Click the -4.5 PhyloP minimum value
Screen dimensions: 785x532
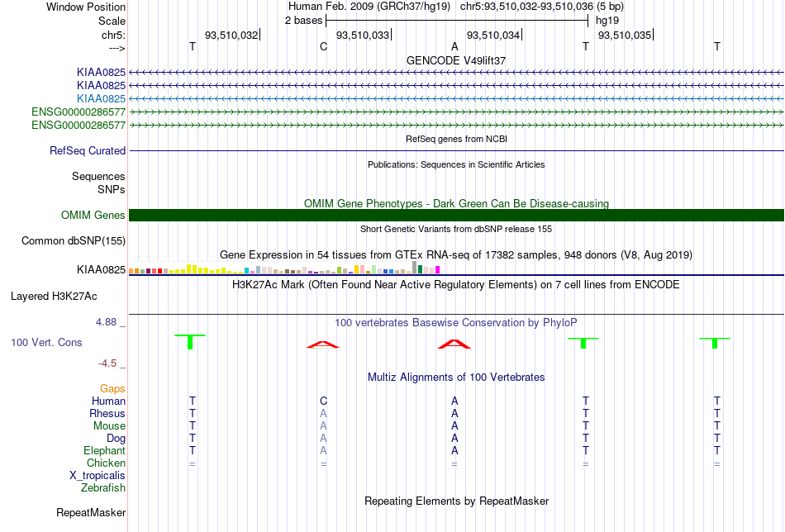coord(107,363)
